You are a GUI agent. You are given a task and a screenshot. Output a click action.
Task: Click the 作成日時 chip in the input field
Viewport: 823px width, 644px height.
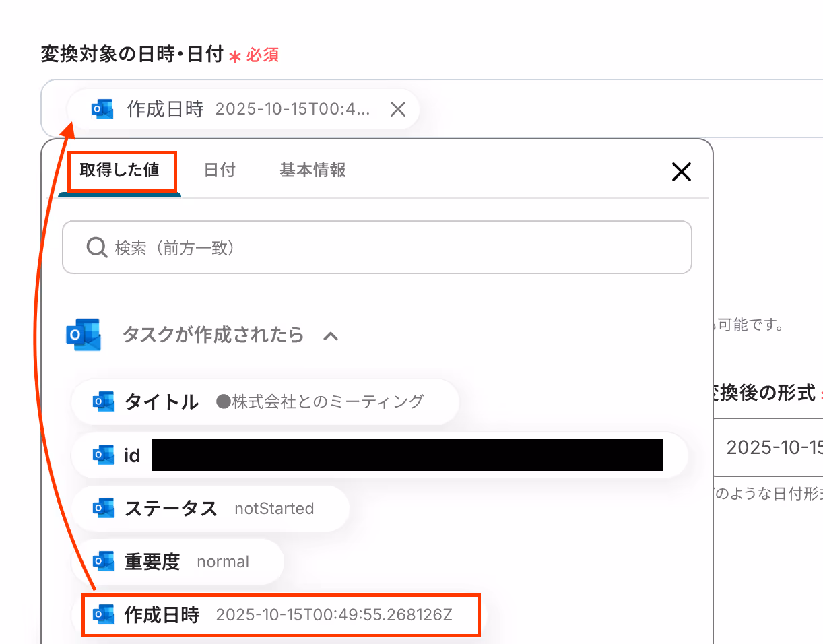click(x=243, y=109)
